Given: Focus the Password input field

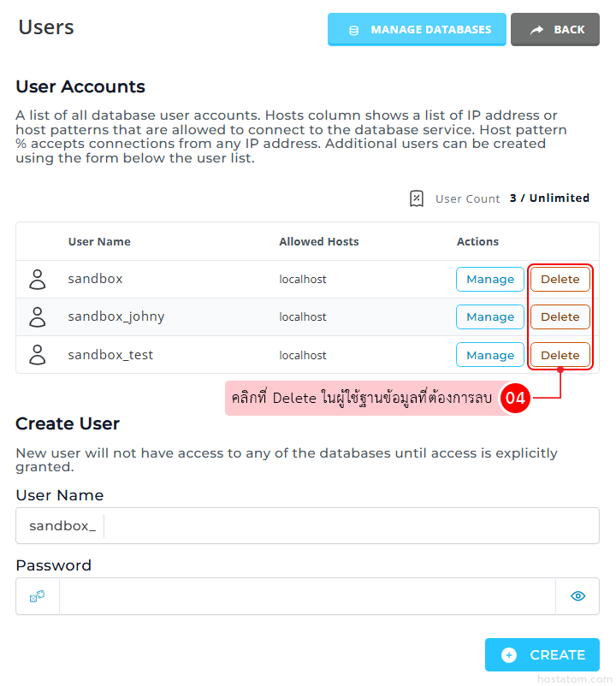Looking at the screenshot, I should click(x=307, y=596).
